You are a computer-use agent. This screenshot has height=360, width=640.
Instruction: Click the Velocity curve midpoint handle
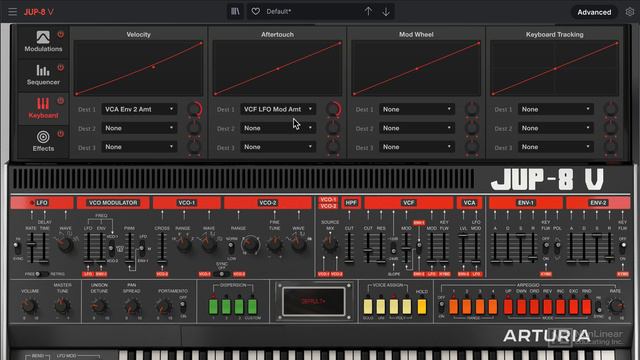tap(153, 67)
